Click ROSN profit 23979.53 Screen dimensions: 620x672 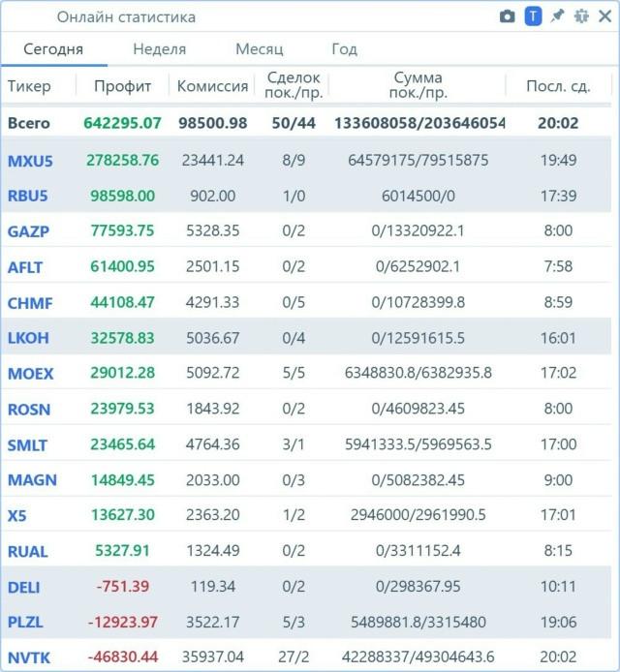[x=123, y=409]
